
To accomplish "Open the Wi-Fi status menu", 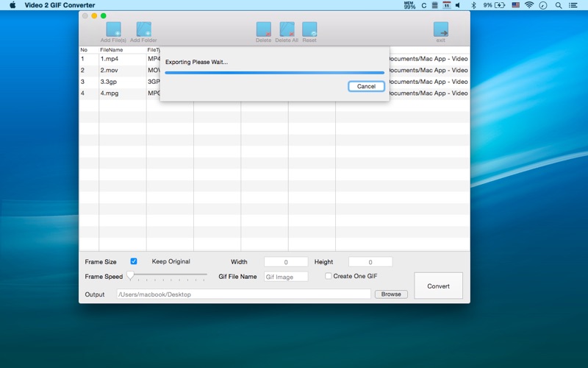I will click(528, 5).
